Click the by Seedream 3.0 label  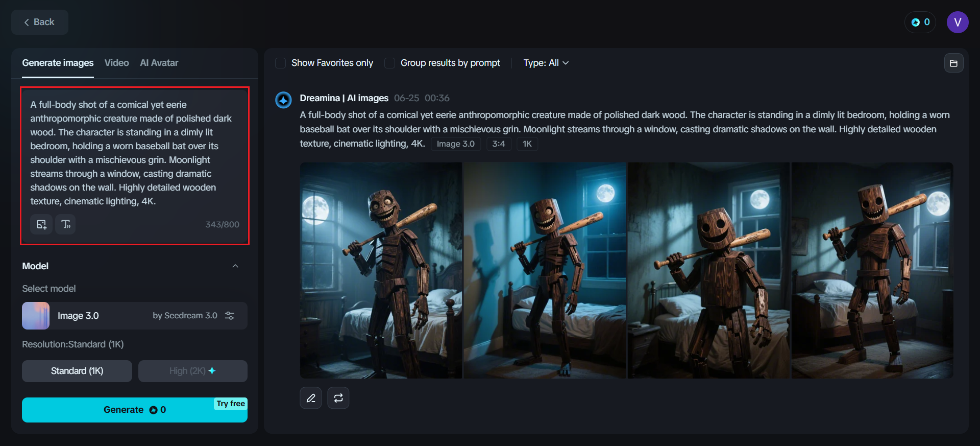click(185, 316)
